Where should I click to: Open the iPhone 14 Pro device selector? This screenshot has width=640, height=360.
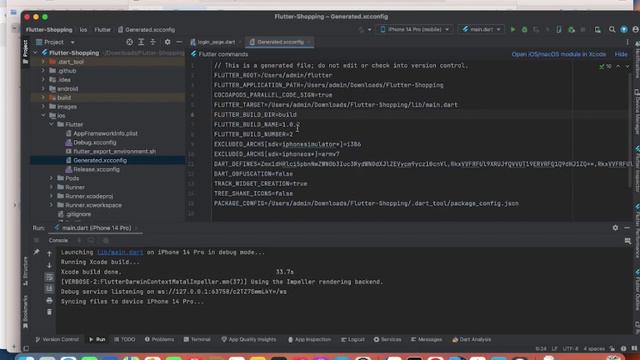414,29
